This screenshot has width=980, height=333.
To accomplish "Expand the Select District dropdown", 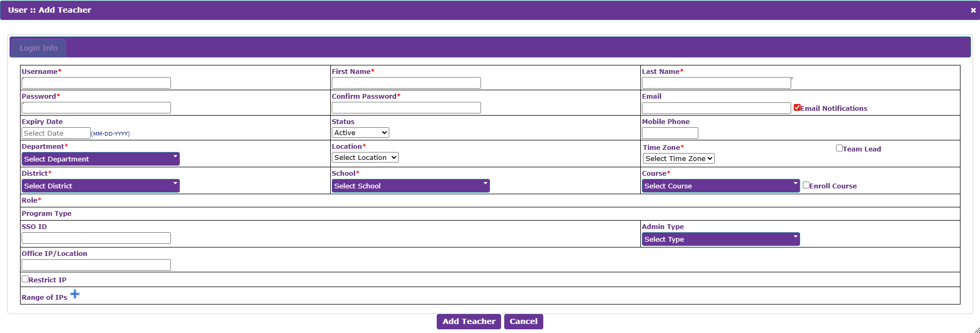I will 101,186.
